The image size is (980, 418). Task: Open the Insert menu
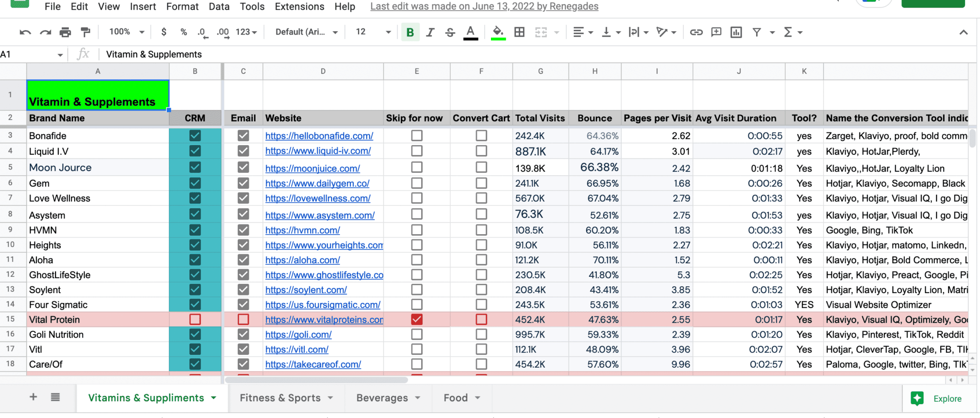click(x=143, y=7)
